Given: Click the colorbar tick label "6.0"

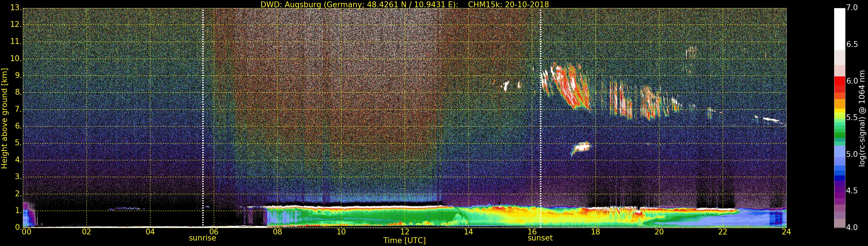Looking at the screenshot, I should (852, 81).
